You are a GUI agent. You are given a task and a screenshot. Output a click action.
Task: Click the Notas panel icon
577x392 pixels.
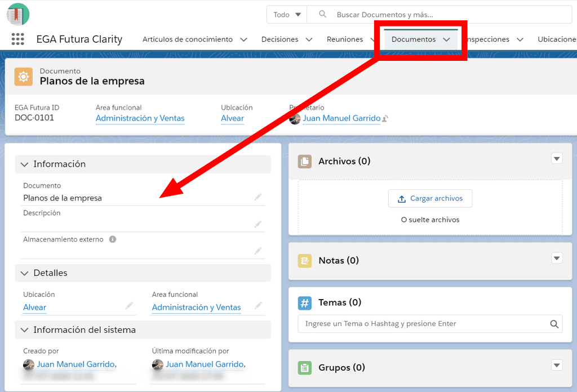click(x=305, y=260)
